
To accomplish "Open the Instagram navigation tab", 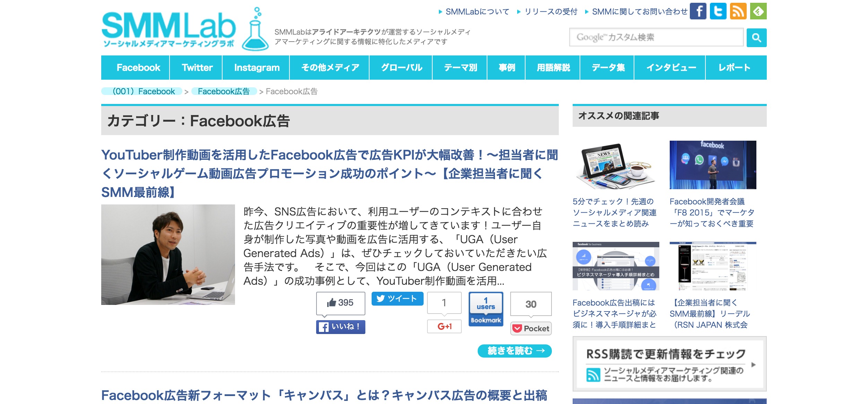I will [257, 68].
